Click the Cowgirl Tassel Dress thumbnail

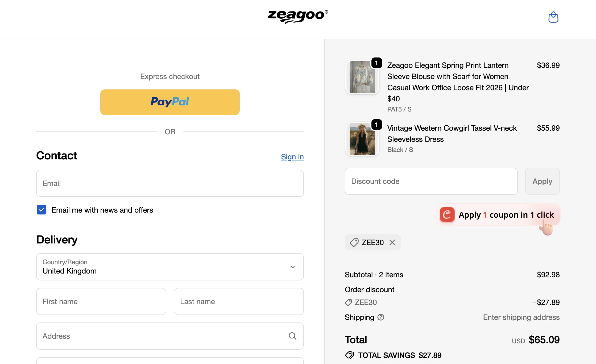(362, 139)
